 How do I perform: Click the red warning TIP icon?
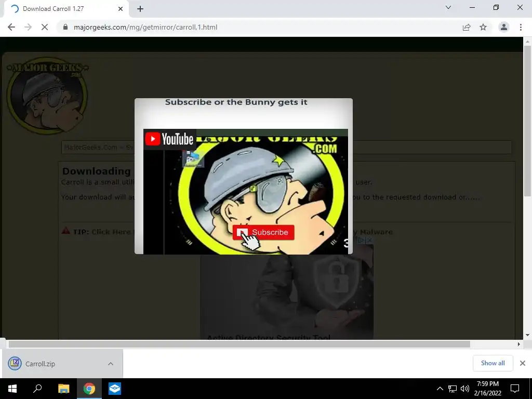tap(66, 231)
